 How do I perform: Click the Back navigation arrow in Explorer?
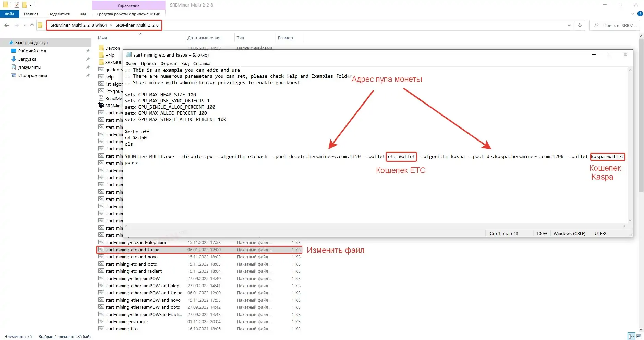click(x=7, y=25)
